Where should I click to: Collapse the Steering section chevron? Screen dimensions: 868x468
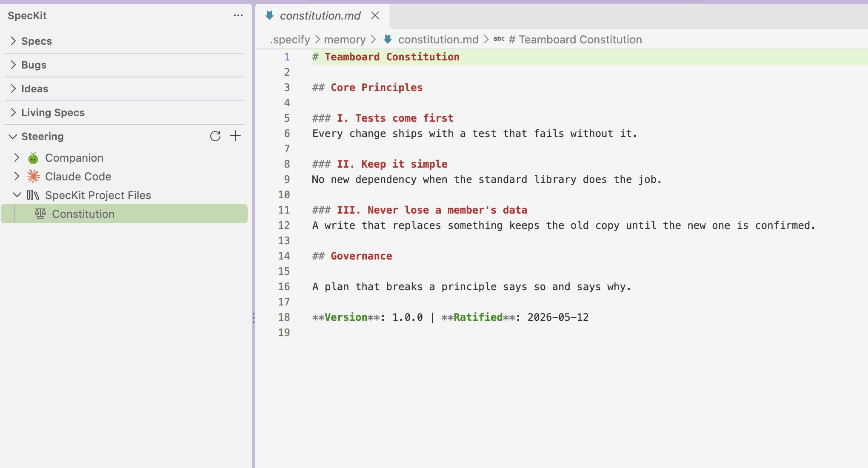[13, 137]
